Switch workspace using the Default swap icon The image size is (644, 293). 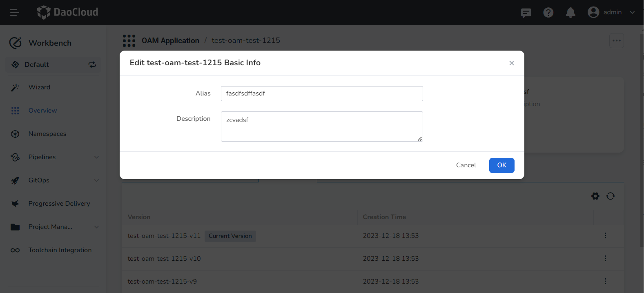click(92, 64)
